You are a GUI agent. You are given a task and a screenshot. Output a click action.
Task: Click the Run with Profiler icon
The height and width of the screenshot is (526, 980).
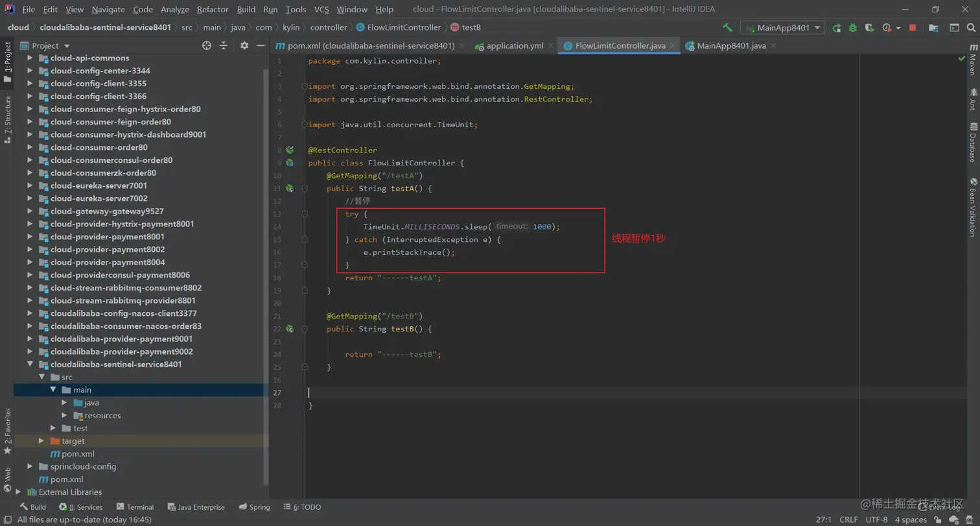click(x=886, y=28)
